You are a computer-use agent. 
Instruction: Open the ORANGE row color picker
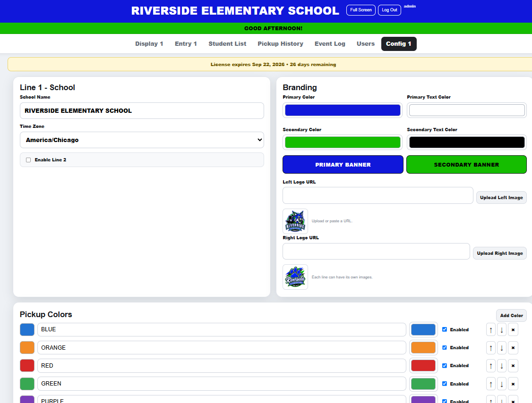(423, 347)
